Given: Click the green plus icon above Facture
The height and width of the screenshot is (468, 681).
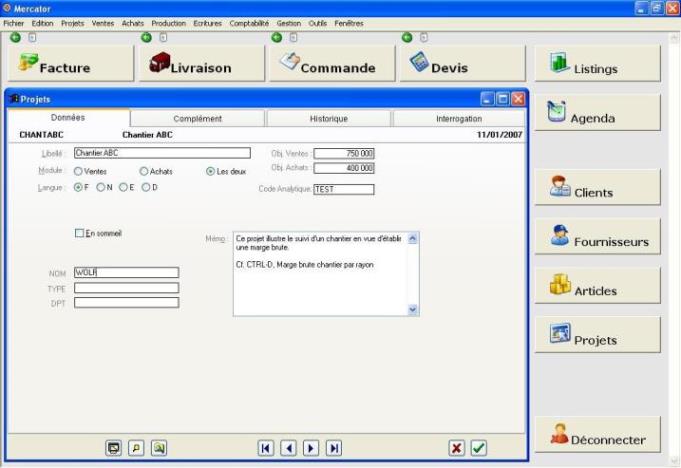Looking at the screenshot, I should click(15, 38).
